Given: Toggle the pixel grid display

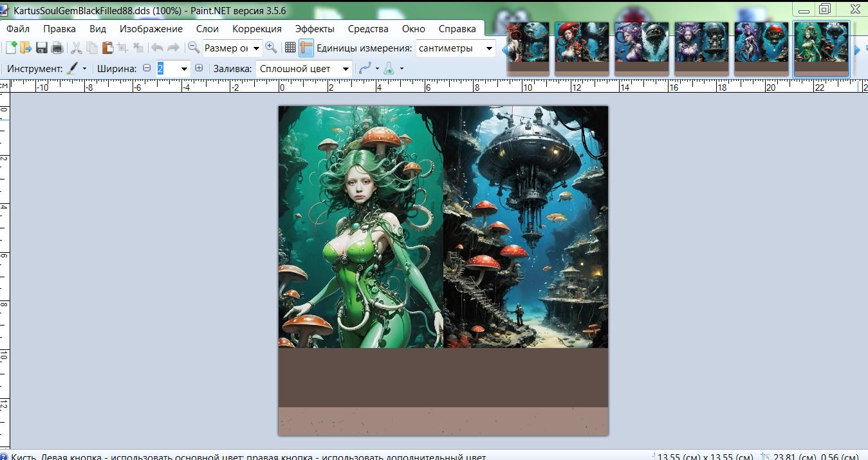Looking at the screenshot, I should pyautogui.click(x=290, y=48).
